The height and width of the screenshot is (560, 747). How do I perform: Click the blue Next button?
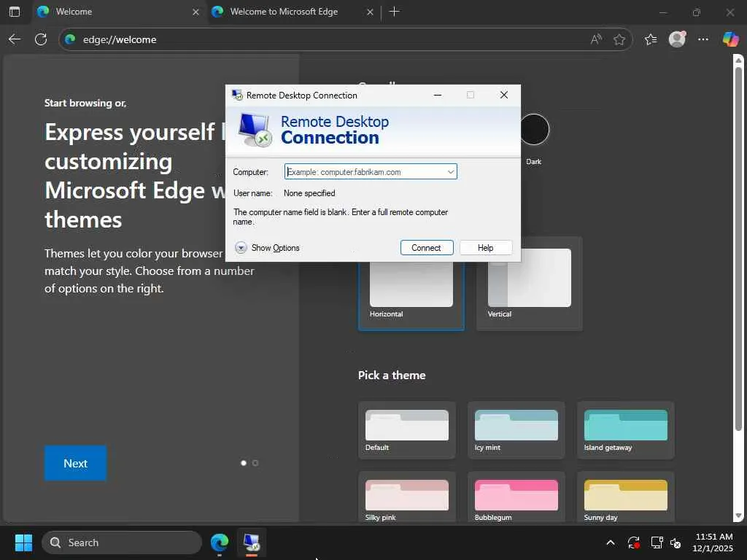coord(75,463)
